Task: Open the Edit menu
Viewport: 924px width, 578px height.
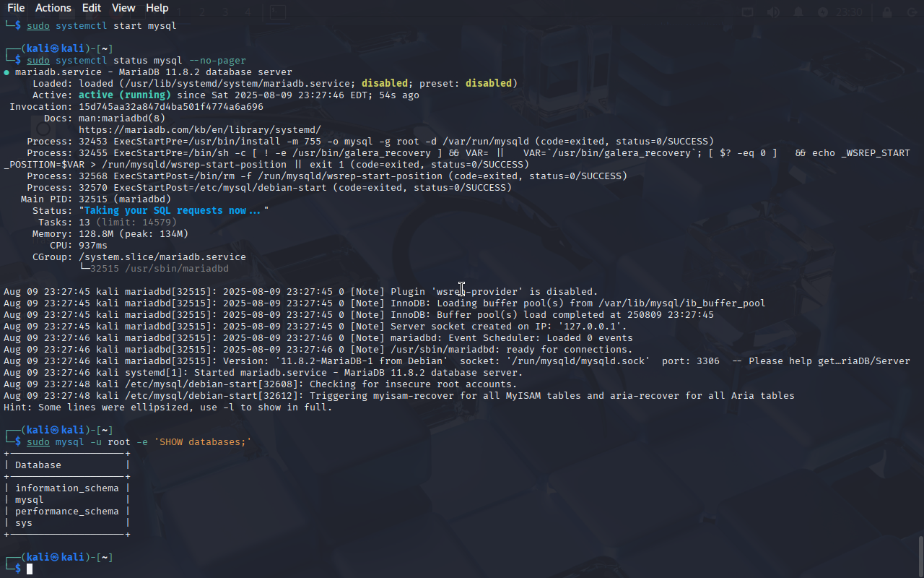Action: click(92, 8)
